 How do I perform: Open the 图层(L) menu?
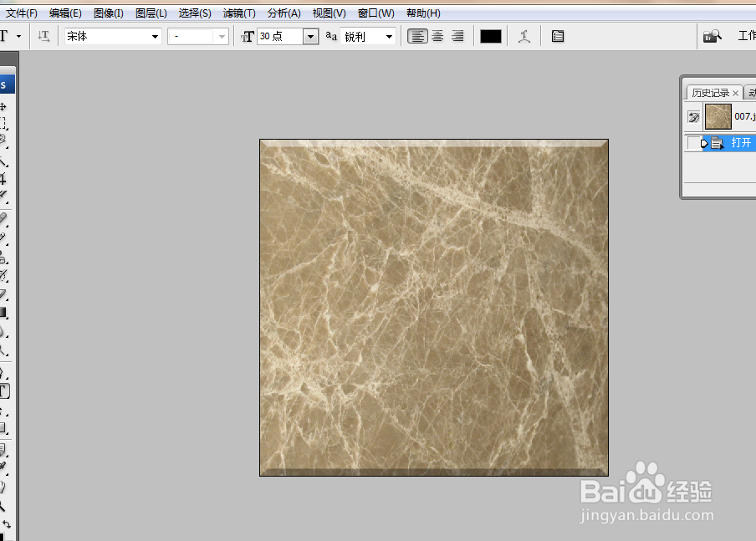point(151,13)
